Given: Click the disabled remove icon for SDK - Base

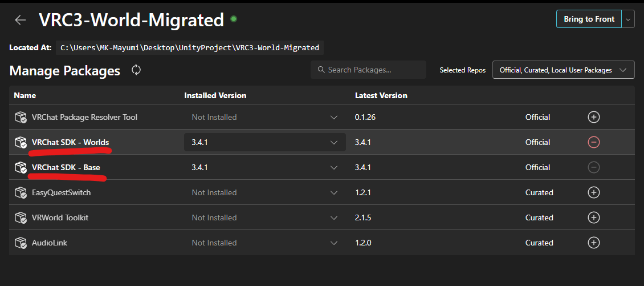Looking at the screenshot, I should click(593, 167).
